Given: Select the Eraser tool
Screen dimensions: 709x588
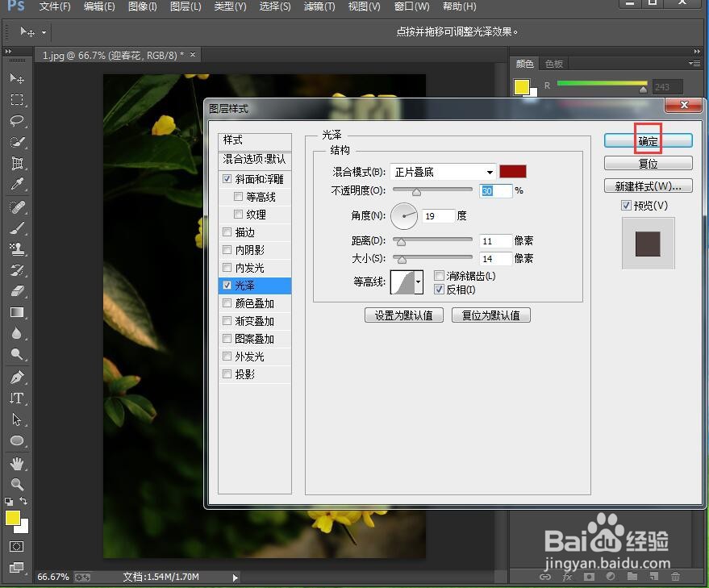Looking at the screenshot, I should pos(17,291).
